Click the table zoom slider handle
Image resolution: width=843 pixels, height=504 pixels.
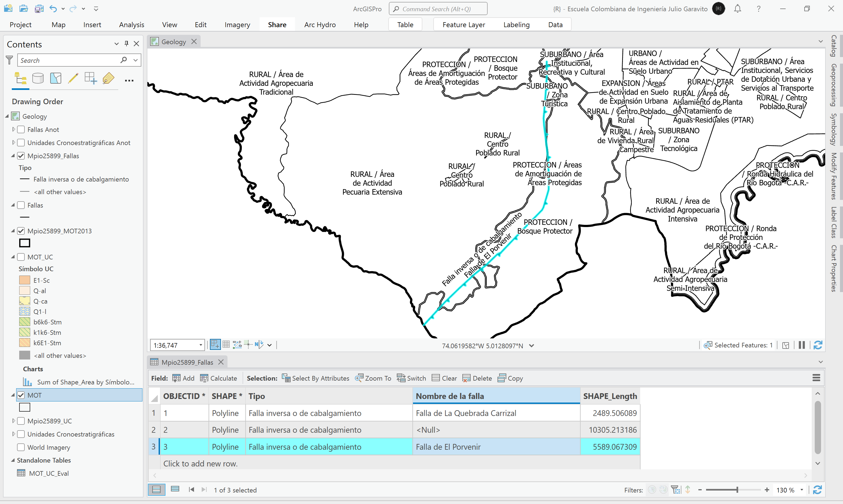click(737, 490)
